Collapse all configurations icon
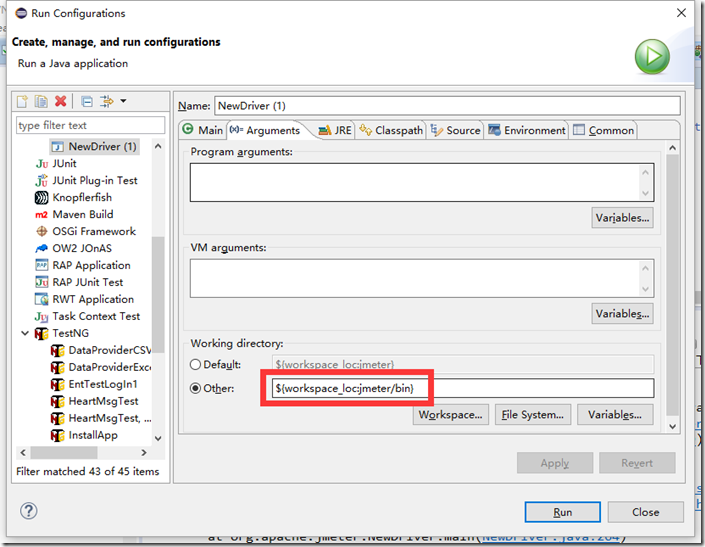The width and height of the screenshot is (705, 547). (87, 102)
